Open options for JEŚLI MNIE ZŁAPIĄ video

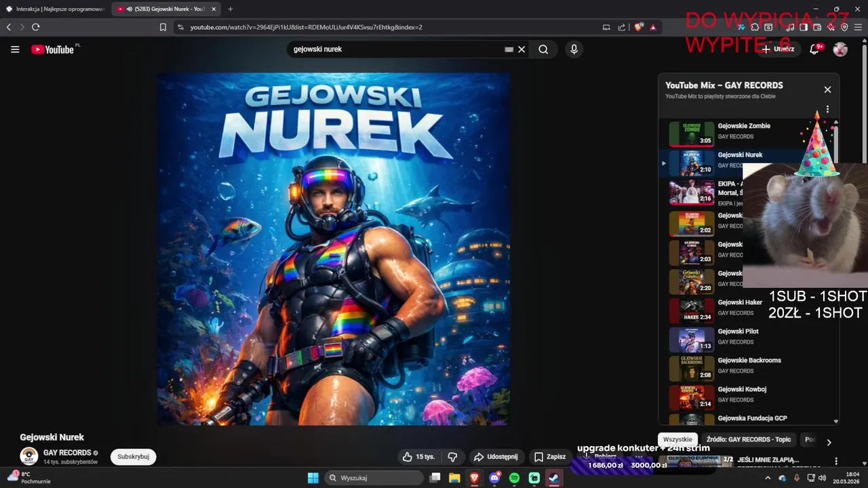[x=836, y=461]
